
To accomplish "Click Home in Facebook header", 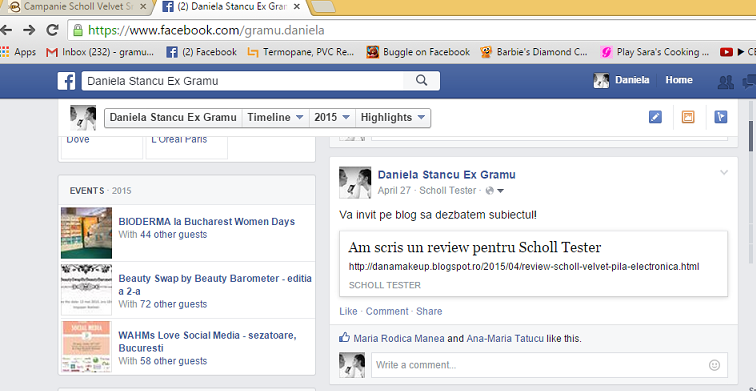I will click(679, 80).
